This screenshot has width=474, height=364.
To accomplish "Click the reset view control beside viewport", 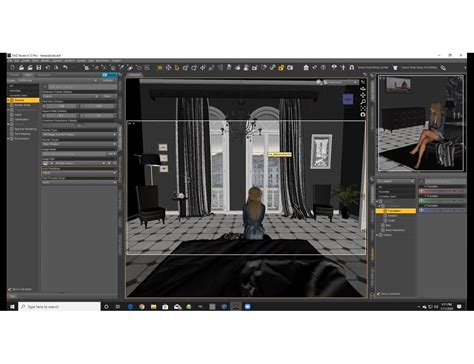I will [x=363, y=115].
